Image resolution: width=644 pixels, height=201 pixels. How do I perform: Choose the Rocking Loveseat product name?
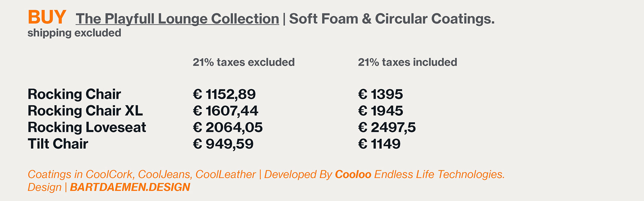click(87, 127)
